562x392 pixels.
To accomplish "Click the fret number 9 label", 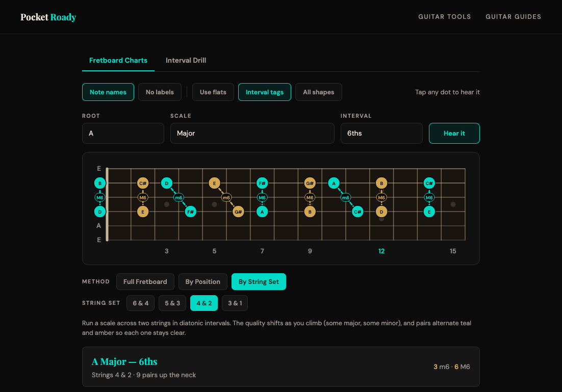I will pos(310,251).
